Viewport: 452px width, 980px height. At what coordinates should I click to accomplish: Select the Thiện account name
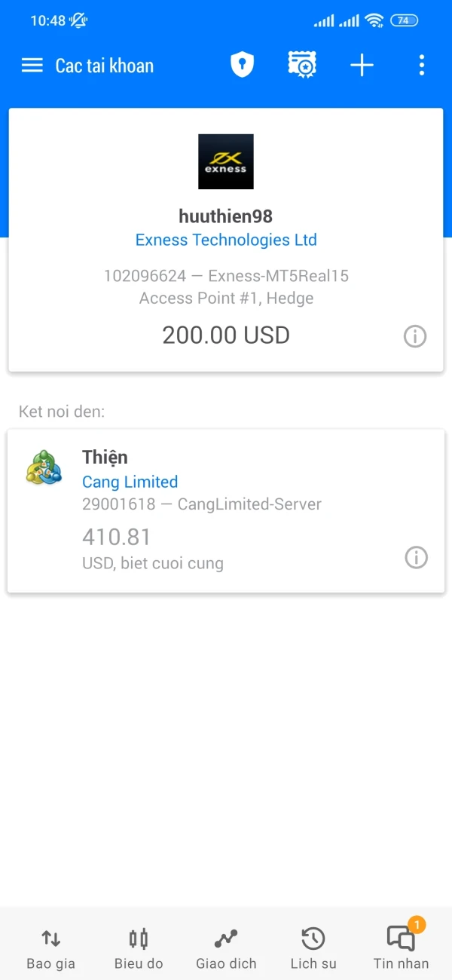tap(105, 457)
